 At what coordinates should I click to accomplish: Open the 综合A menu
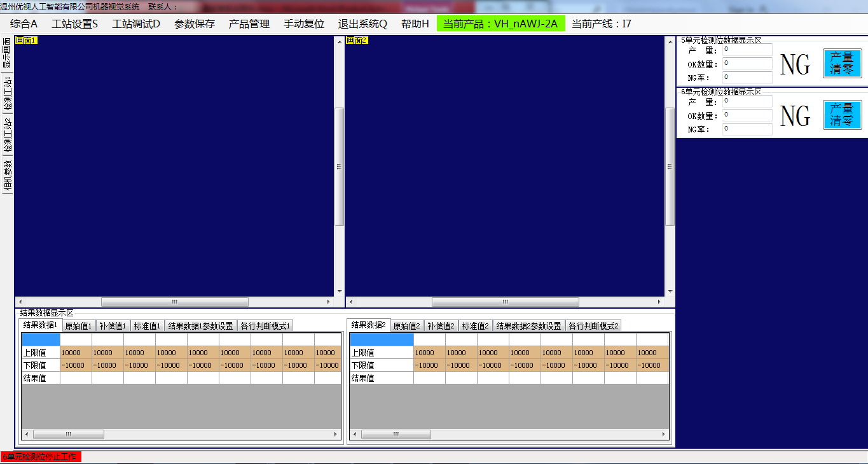(24, 24)
